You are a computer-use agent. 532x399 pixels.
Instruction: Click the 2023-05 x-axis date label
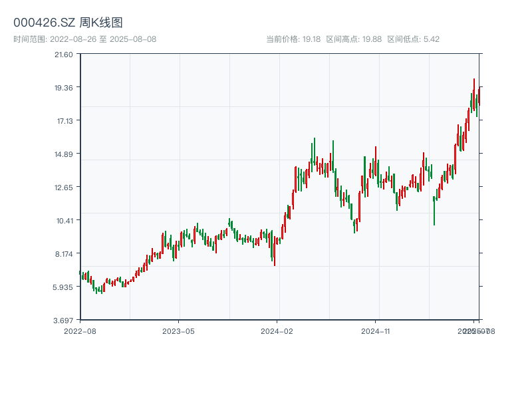pyautogui.click(x=178, y=331)
